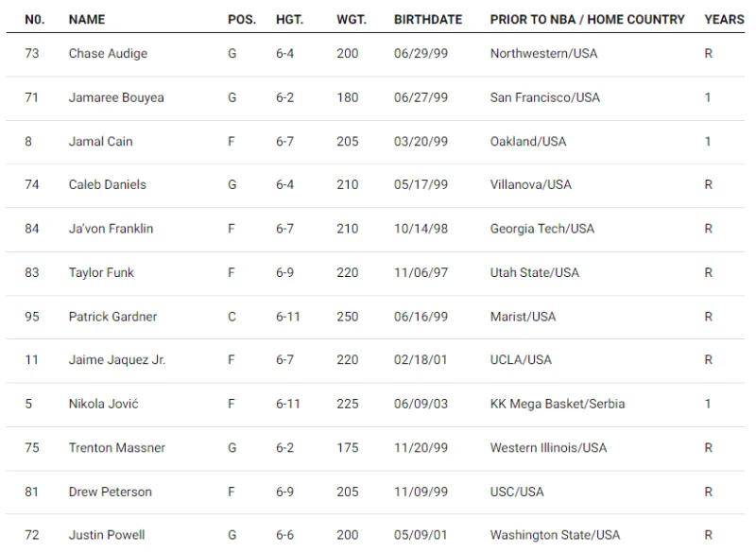Select Trenton Massner name

click(117, 447)
